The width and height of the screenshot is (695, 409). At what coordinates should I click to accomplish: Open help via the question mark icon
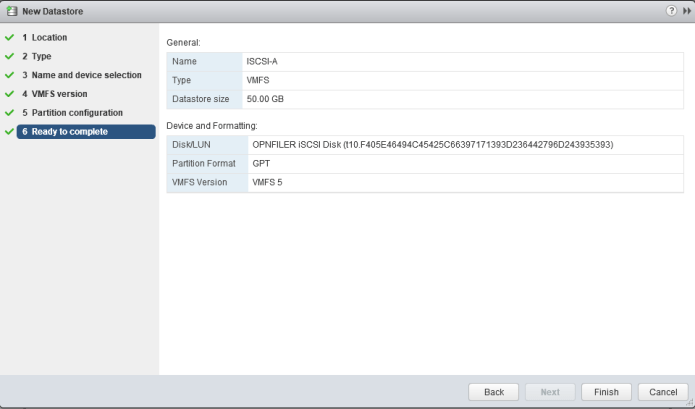(x=671, y=10)
